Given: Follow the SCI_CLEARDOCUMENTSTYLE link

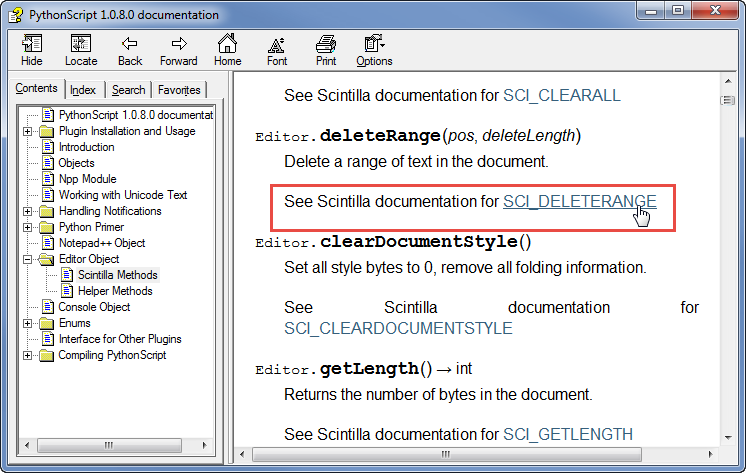Looking at the screenshot, I should coord(398,329).
